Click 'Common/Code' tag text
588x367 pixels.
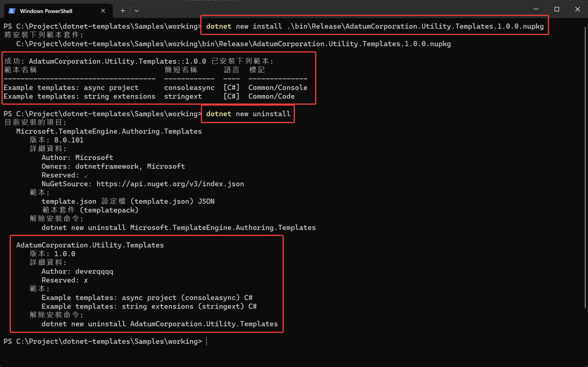click(271, 96)
